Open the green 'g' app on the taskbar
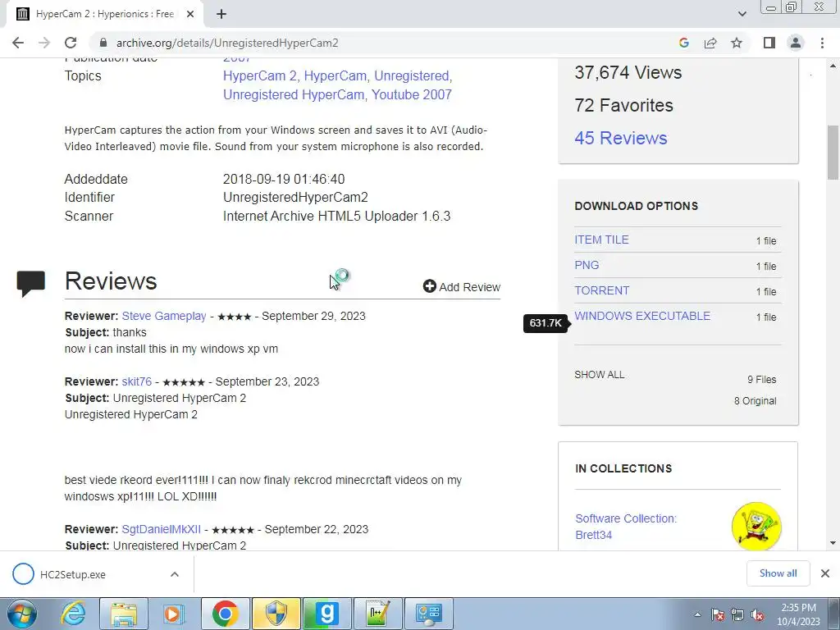 point(326,614)
